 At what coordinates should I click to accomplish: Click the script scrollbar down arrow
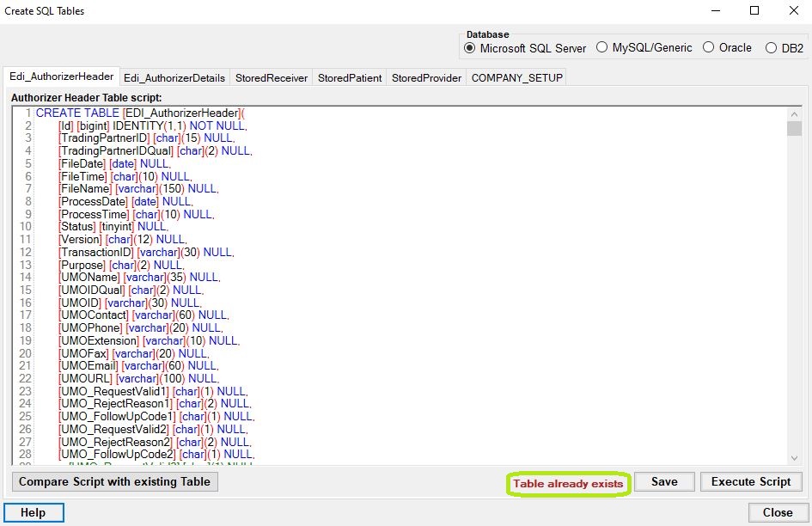click(x=794, y=457)
